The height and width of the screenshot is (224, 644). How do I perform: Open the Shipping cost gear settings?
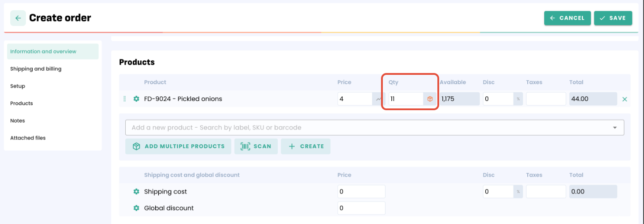pos(136,192)
